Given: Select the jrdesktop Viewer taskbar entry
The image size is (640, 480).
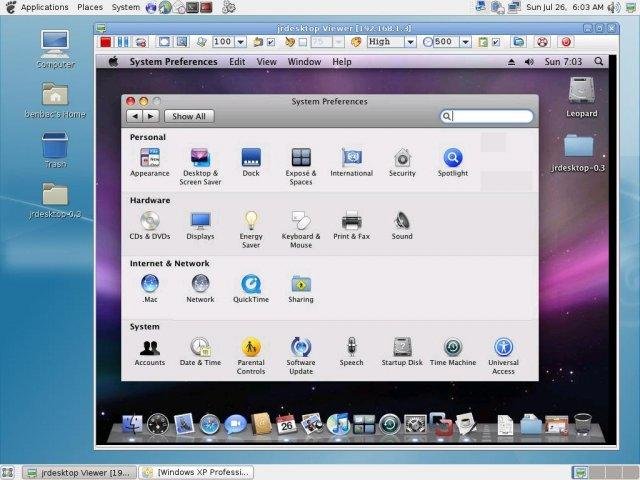Looking at the screenshot, I should (x=79, y=472).
